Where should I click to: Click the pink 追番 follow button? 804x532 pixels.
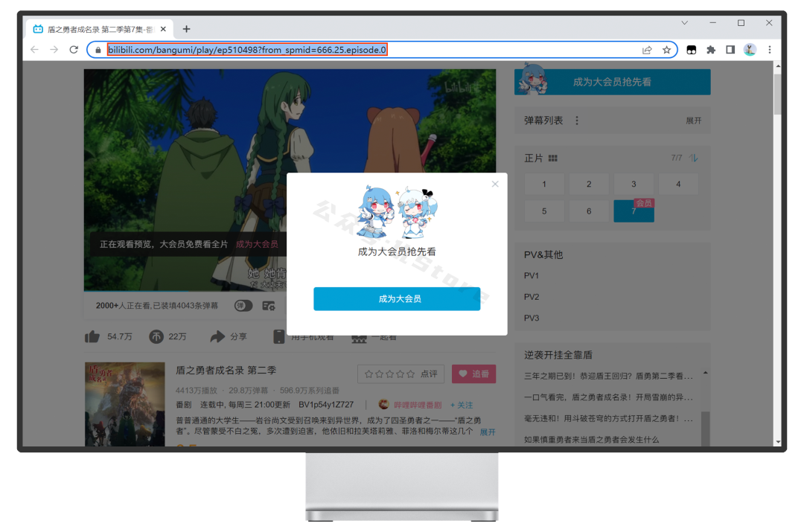pyautogui.click(x=473, y=374)
